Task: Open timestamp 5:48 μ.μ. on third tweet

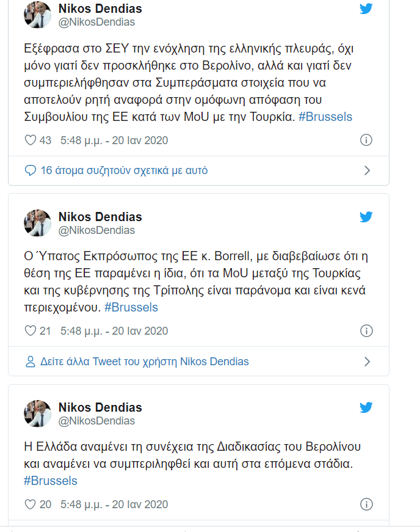Action: coord(114,505)
